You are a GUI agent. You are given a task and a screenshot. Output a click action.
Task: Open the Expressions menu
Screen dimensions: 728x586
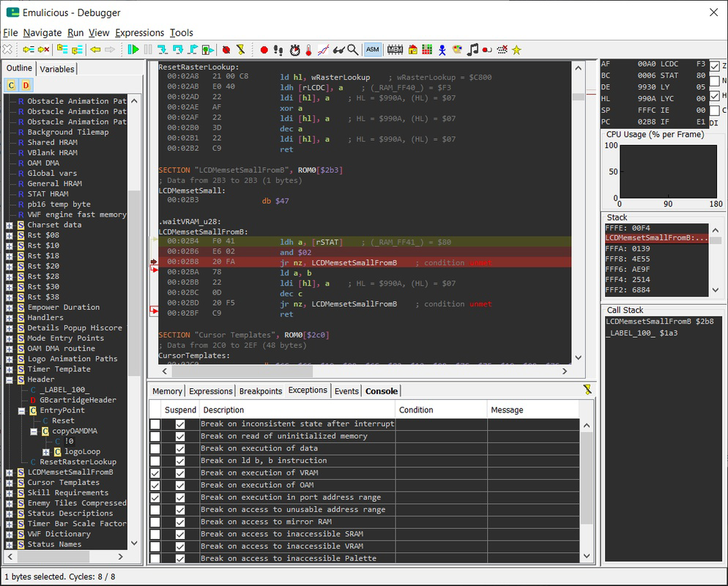(139, 32)
